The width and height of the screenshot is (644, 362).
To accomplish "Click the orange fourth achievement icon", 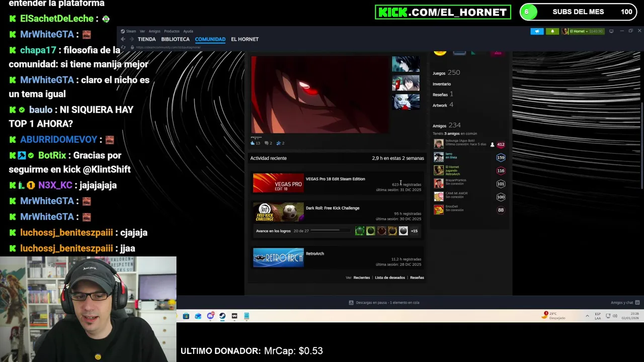I will point(392,231).
